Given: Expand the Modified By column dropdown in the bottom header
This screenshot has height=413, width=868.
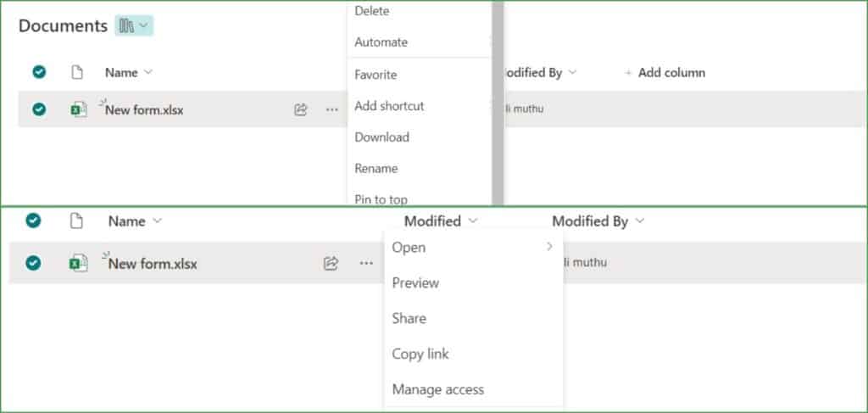Looking at the screenshot, I should click(x=640, y=221).
